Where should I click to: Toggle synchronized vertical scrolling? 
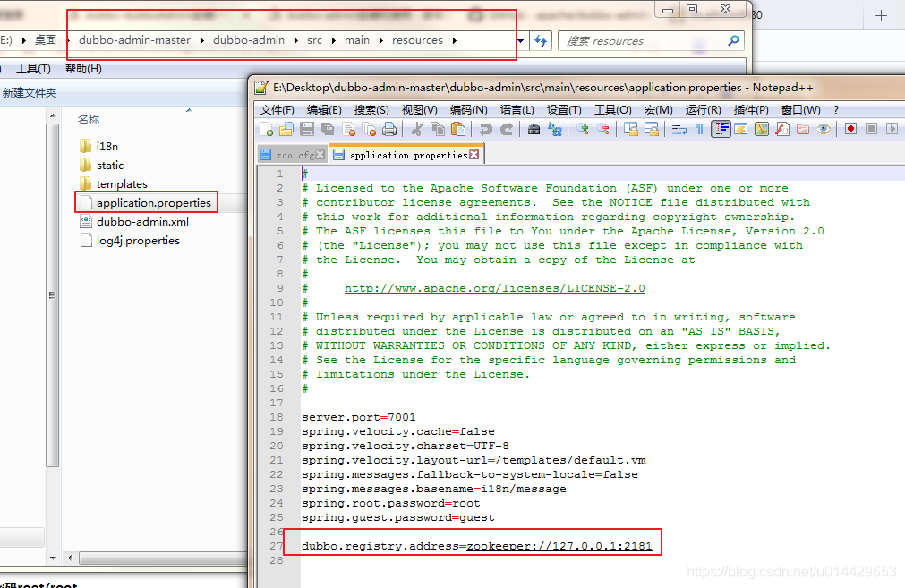tap(631, 129)
